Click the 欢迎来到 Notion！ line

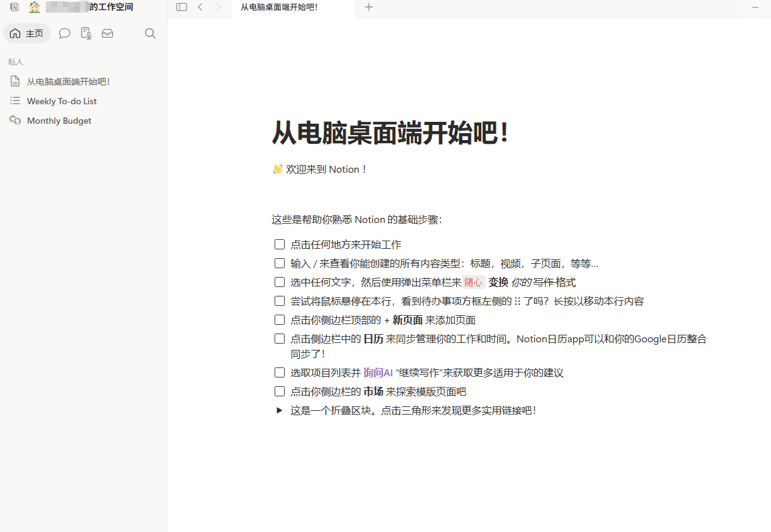point(320,169)
